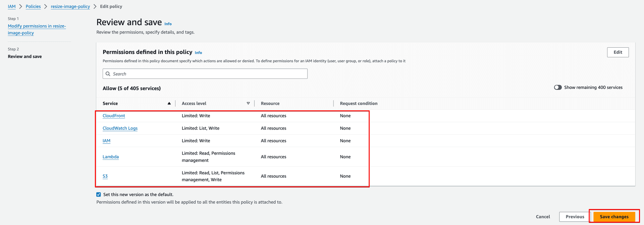The width and height of the screenshot is (644, 225).
Task: Click Info link next to Review and save
Action: [168, 24]
